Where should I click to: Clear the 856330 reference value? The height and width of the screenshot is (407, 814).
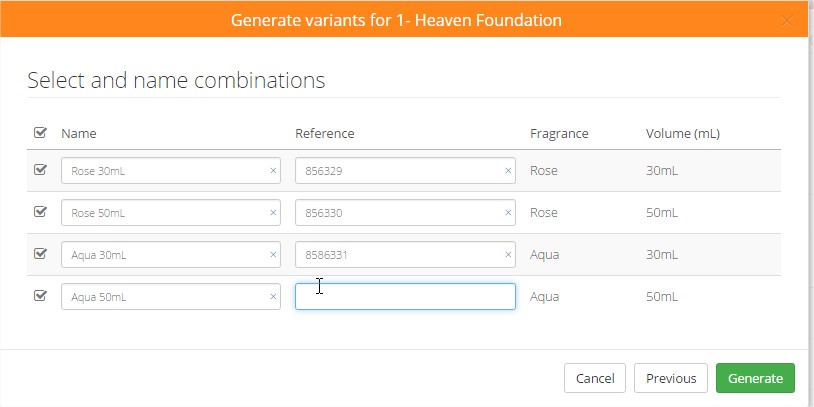[x=508, y=213]
